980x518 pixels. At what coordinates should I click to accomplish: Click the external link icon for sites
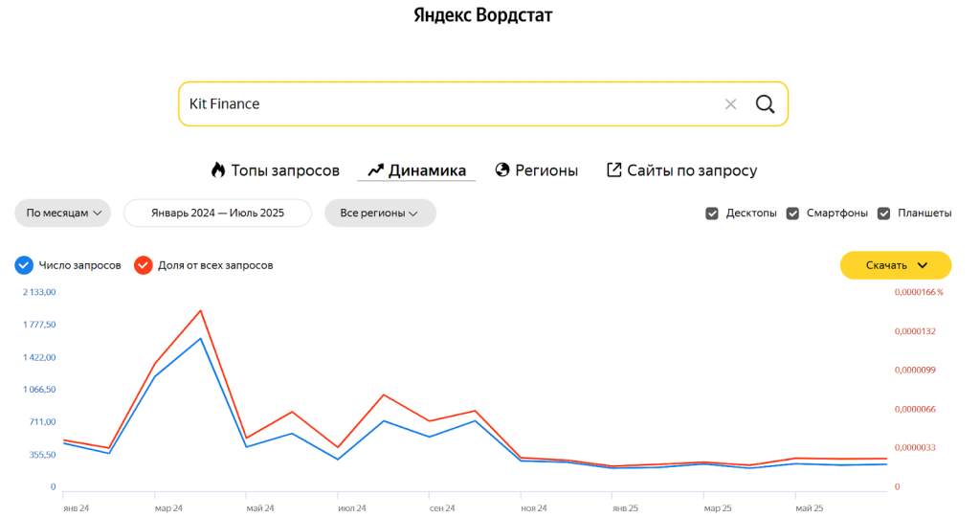[614, 170]
